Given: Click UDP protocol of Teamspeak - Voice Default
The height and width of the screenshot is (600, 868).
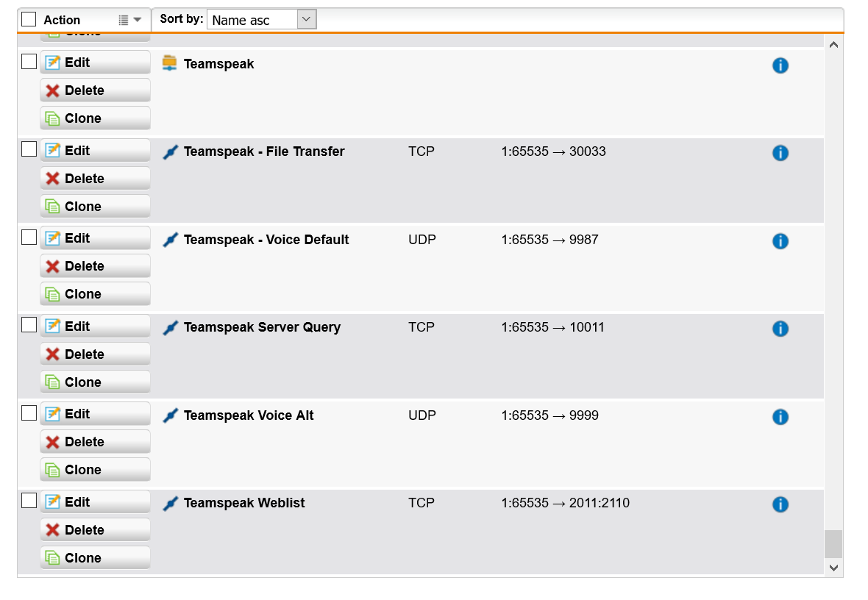Looking at the screenshot, I should click(421, 240).
